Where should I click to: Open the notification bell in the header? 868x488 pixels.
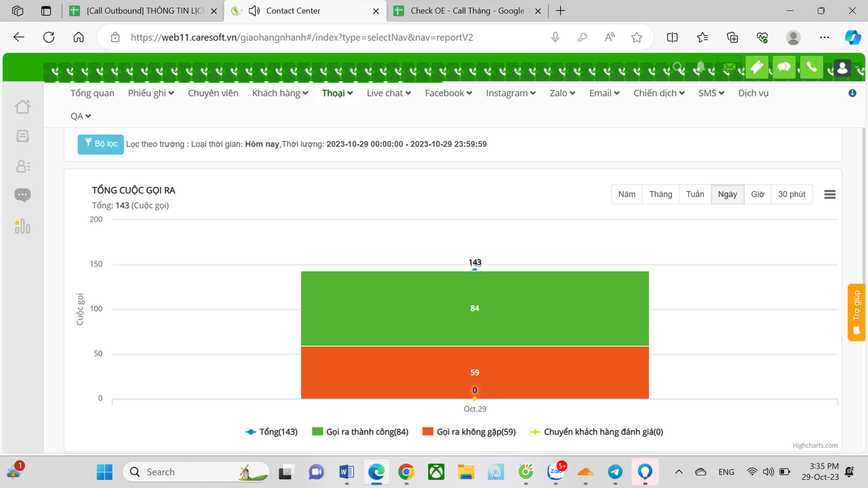tap(701, 67)
